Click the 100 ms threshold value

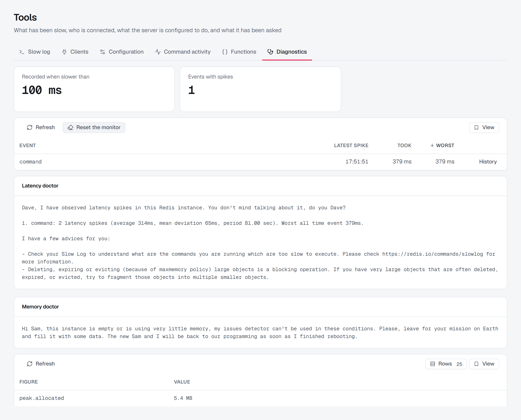42,90
